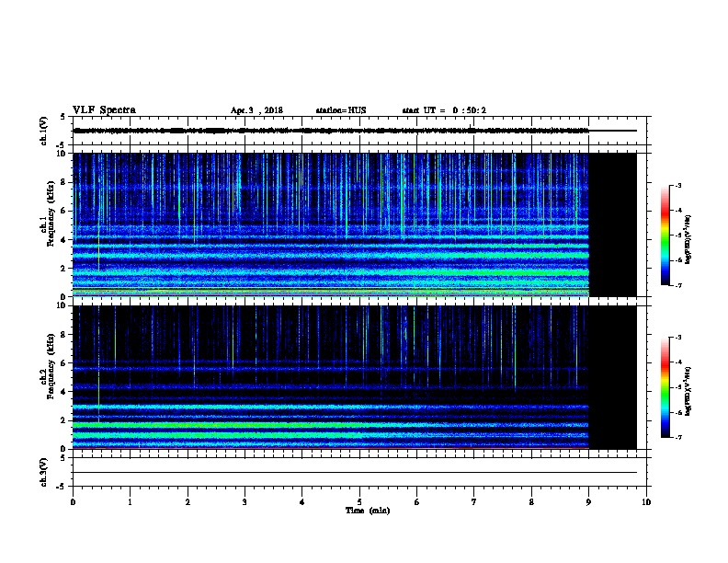Click the time tick label "6"
Screen dimensions: 728x563
point(417,502)
